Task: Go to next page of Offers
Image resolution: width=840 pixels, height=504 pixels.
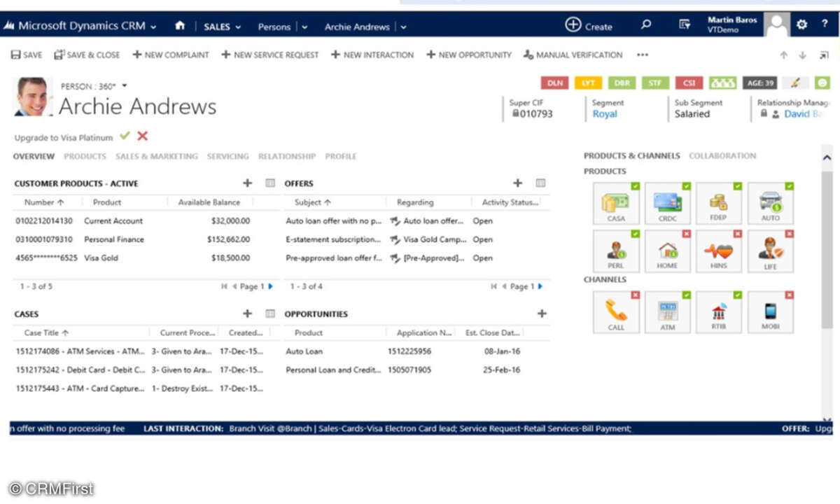Action: [540, 286]
